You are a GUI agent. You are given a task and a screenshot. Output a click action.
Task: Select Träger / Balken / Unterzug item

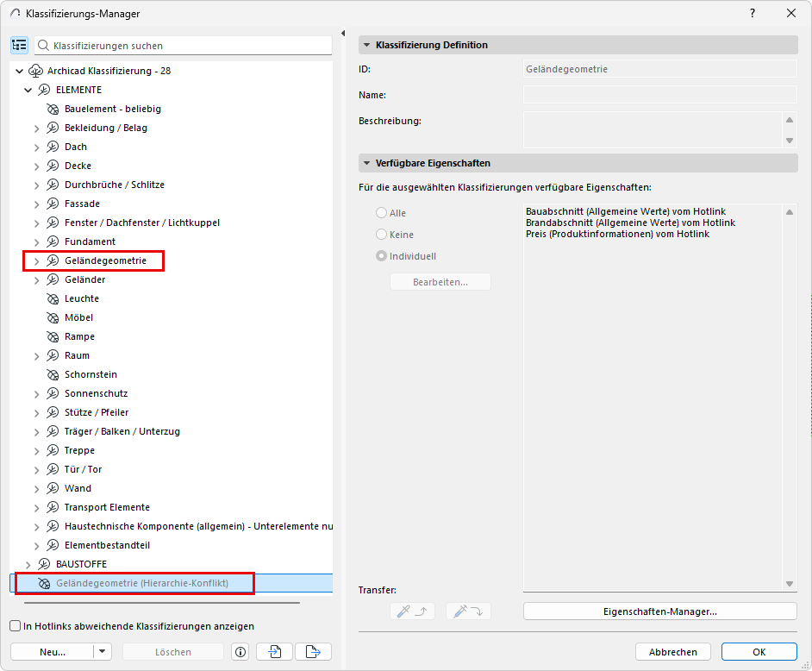(x=122, y=431)
